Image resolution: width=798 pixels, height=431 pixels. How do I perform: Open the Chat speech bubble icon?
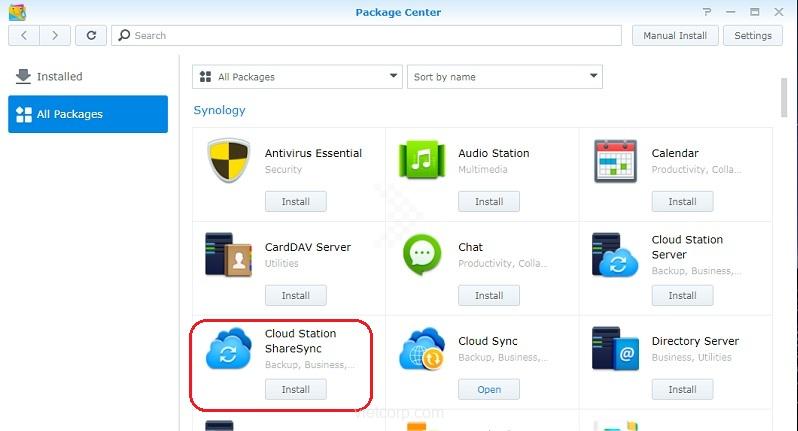coord(421,256)
